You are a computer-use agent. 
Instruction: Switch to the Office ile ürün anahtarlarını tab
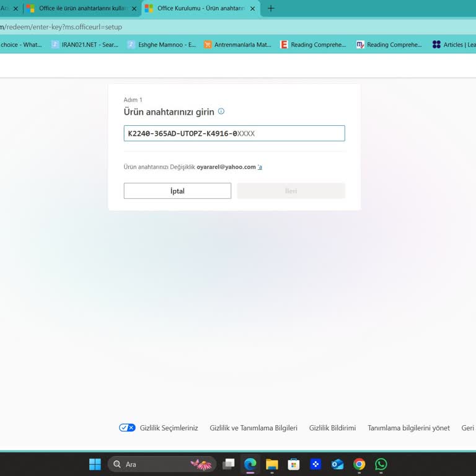point(79,9)
